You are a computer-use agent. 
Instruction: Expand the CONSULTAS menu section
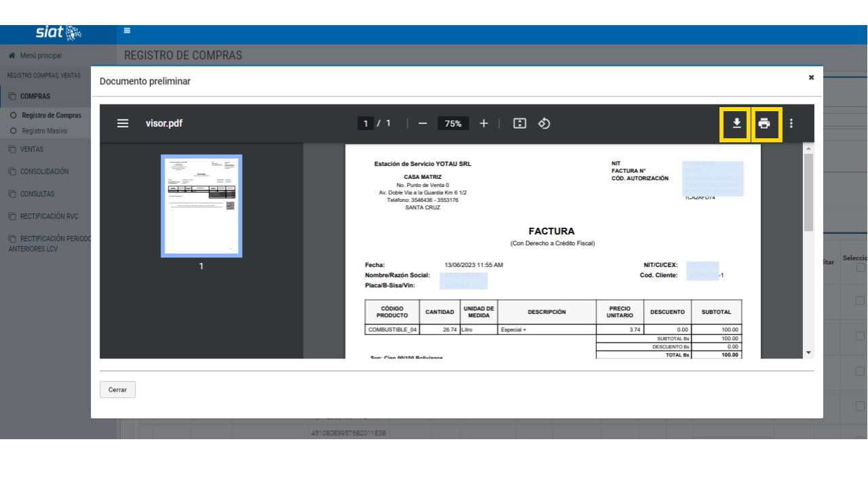(37, 194)
